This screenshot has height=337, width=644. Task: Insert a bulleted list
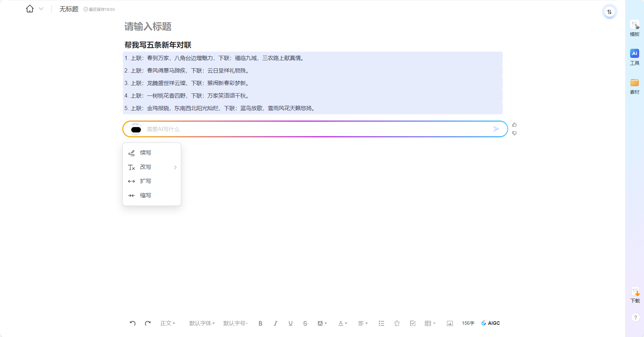[x=381, y=323]
